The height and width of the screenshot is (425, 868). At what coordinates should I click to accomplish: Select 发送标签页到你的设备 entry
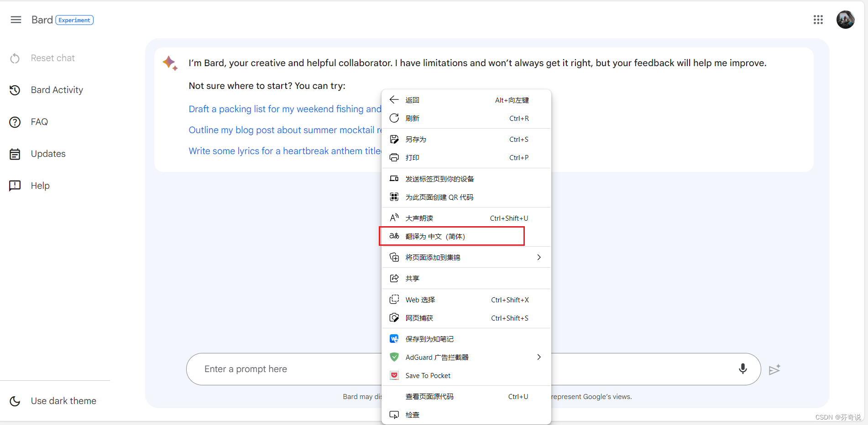466,179
